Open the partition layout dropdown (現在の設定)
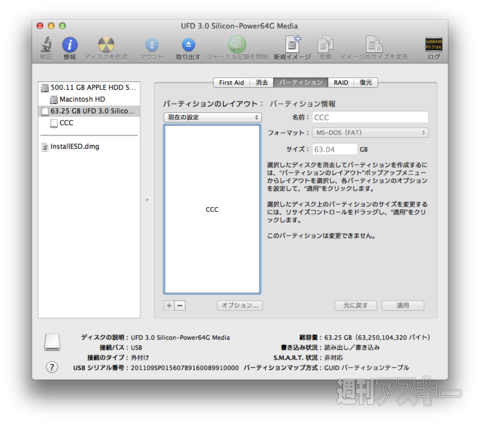The height and width of the screenshot is (424, 480). 212,117
